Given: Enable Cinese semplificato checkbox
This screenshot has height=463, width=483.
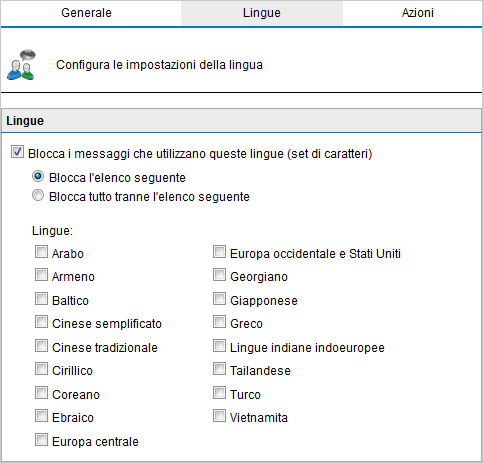Looking at the screenshot, I should 41,322.
